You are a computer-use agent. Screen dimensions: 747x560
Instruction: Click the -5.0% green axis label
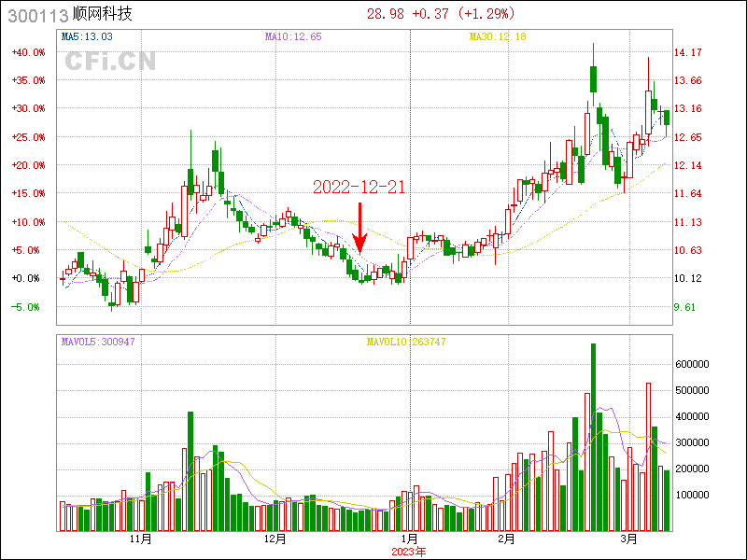[27, 307]
